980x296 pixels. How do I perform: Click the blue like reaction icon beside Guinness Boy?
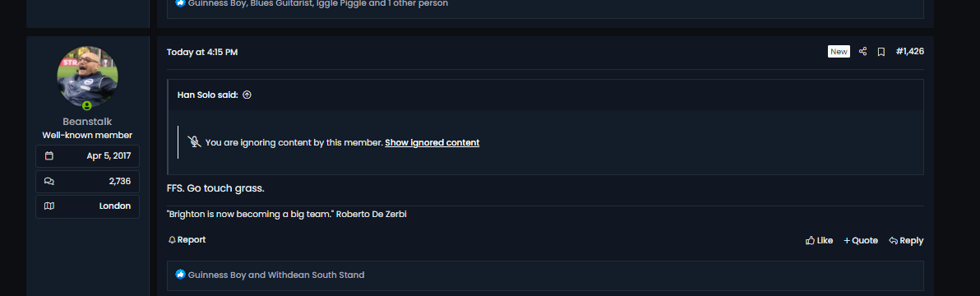[x=181, y=275]
